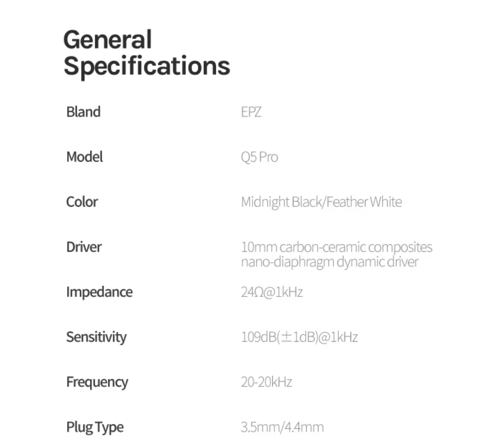Viewport: 504px width, 448px height.
Task: Click the "Model" row label
Action: (x=84, y=157)
